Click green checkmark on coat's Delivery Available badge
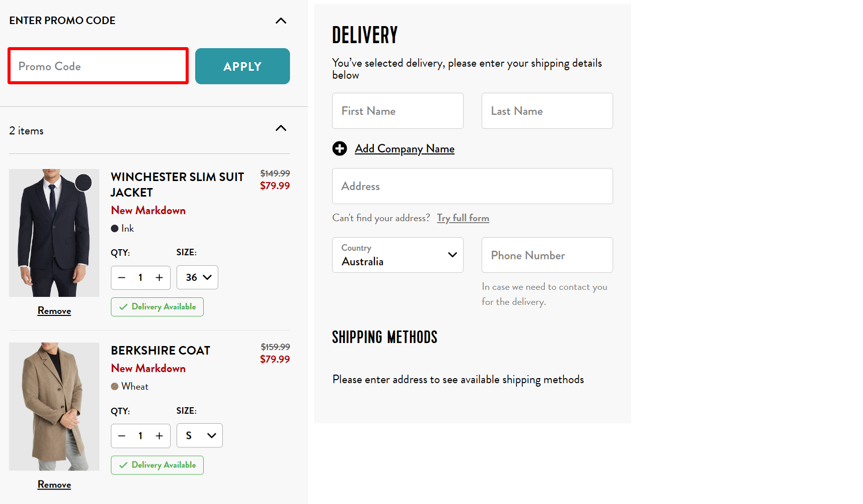 [123, 465]
